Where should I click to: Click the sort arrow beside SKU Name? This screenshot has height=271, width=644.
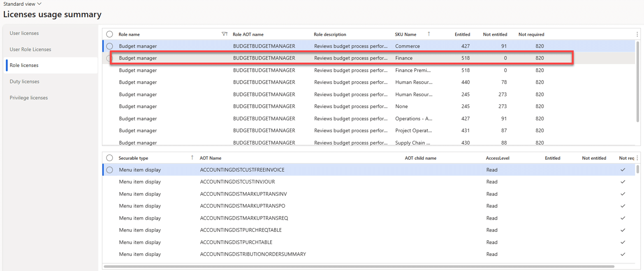click(429, 34)
